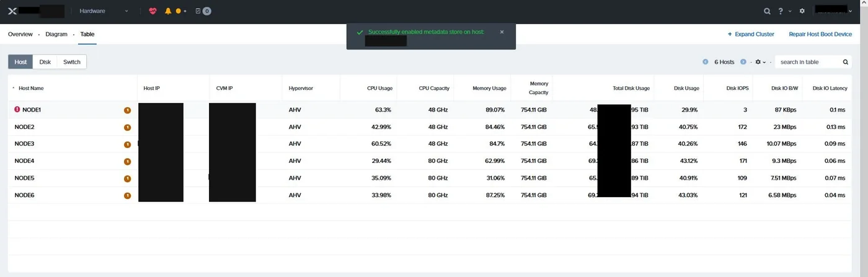This screenshot has height=277, width=868.
Task: Click the table search magnifier icon
Action: [846, 62]
